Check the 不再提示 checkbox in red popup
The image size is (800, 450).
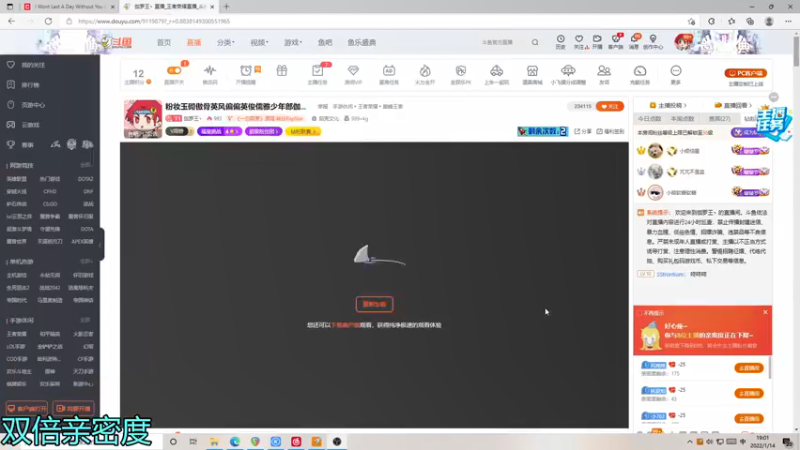point(640,313)
